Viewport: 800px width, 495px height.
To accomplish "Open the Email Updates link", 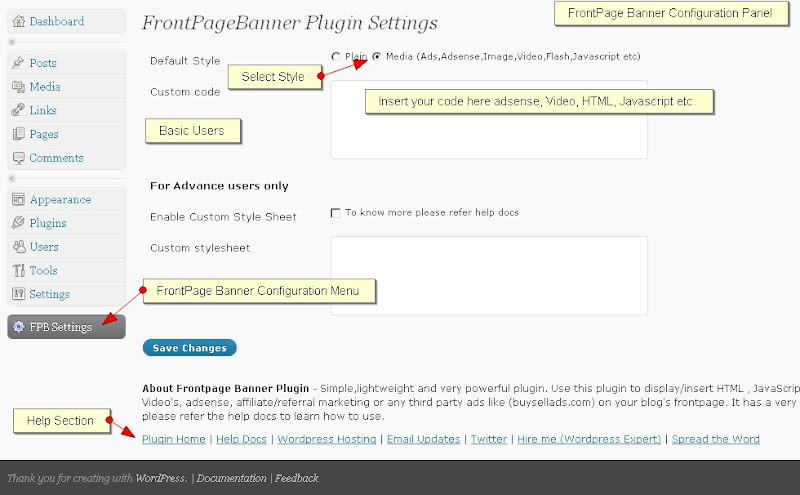I will point(423,439).
